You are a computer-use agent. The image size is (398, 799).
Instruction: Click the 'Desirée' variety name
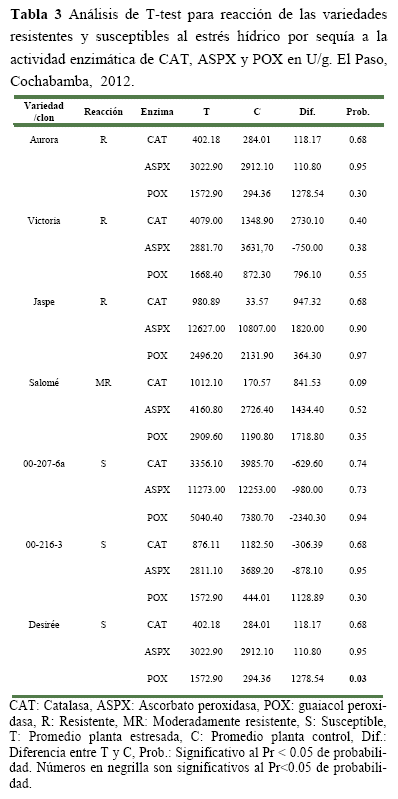pos(44,625)
